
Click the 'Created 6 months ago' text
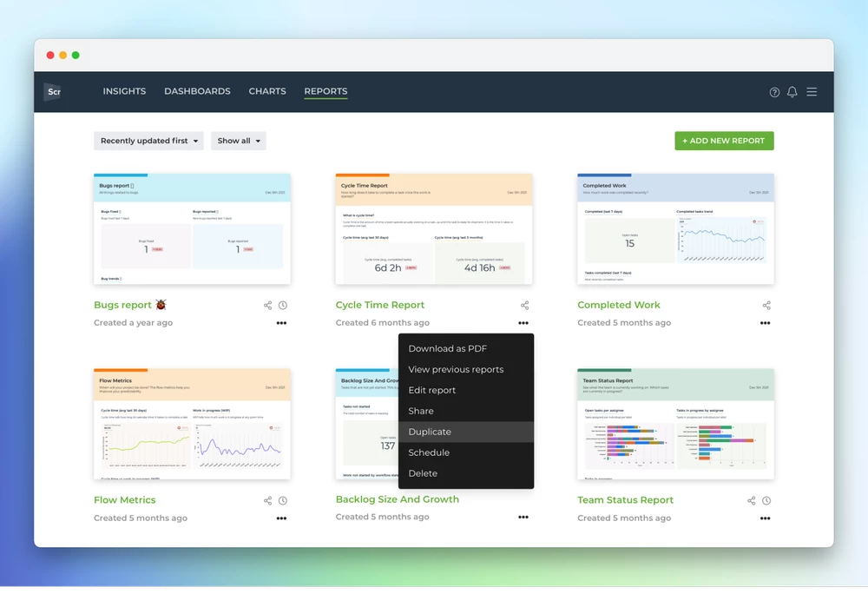[x=382, y=323]
